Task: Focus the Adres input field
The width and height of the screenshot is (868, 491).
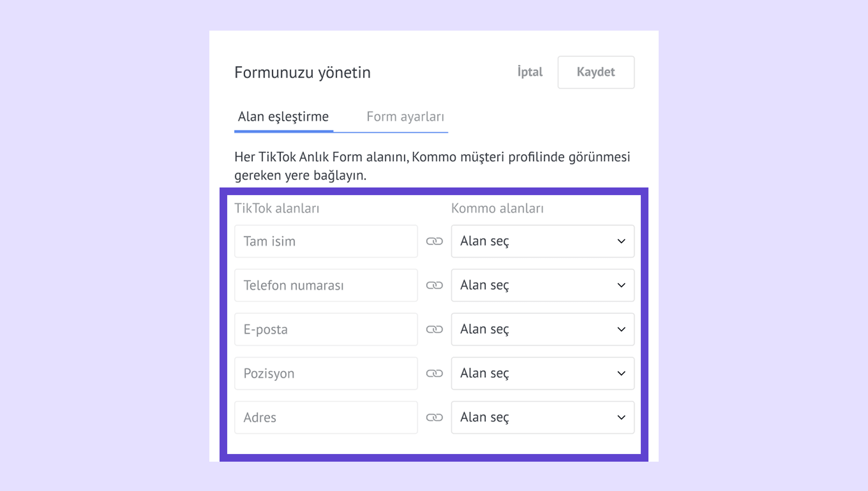Action: 326,417
